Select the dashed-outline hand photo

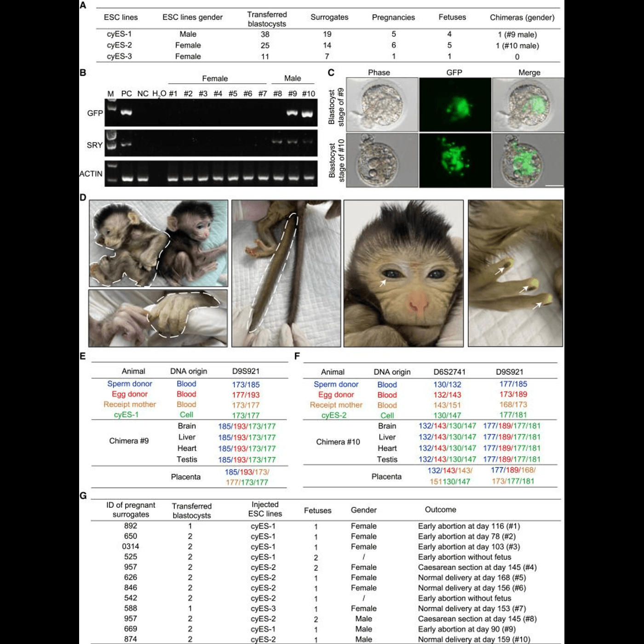[x=158, y=318]
